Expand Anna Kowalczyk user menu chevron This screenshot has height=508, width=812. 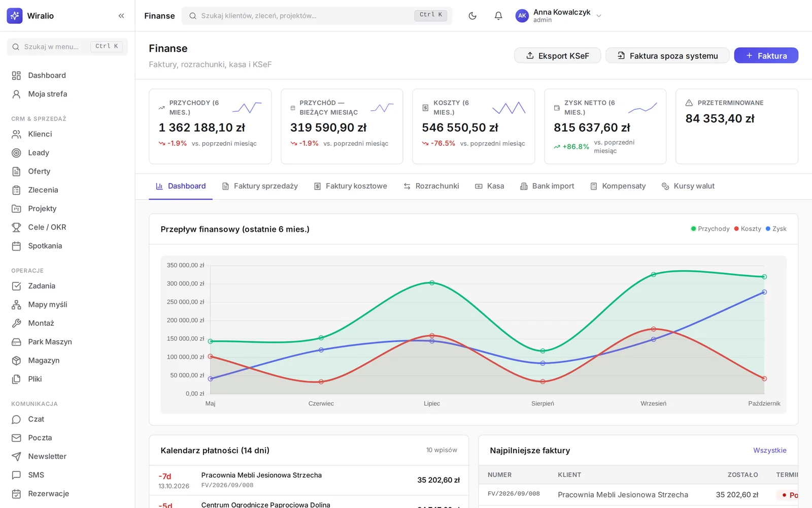tap(599, 16)
